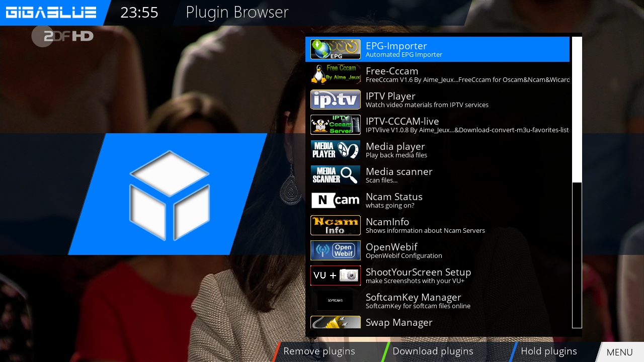Select the EPG-Importer globe icon
Screen dimensions: 644x362
(335, 49)
